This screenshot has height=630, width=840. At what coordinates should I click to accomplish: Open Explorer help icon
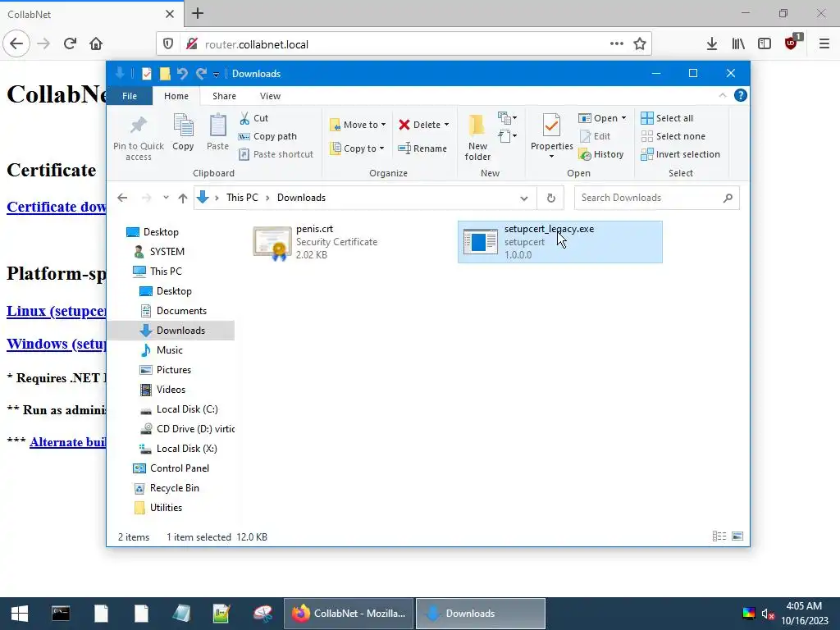(741, 95)
